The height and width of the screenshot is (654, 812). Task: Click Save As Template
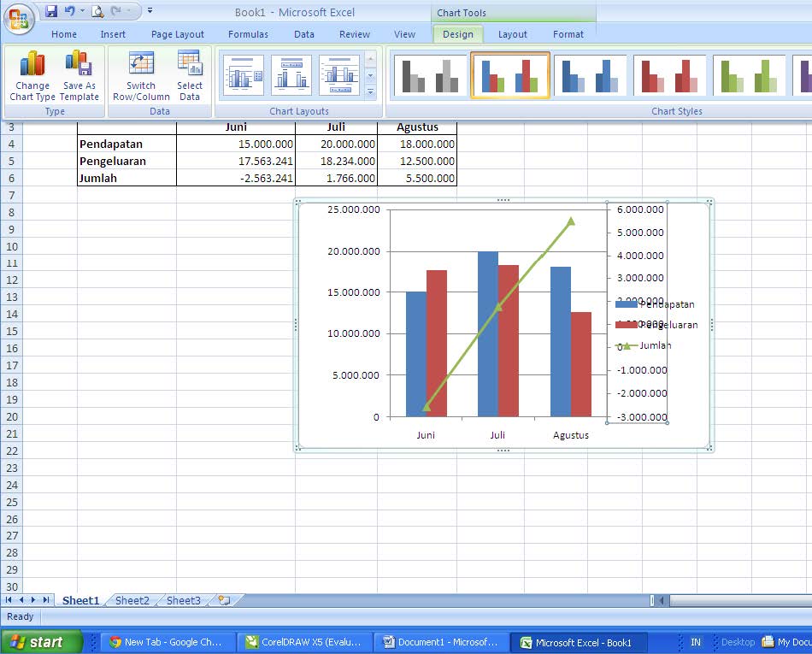79,75
